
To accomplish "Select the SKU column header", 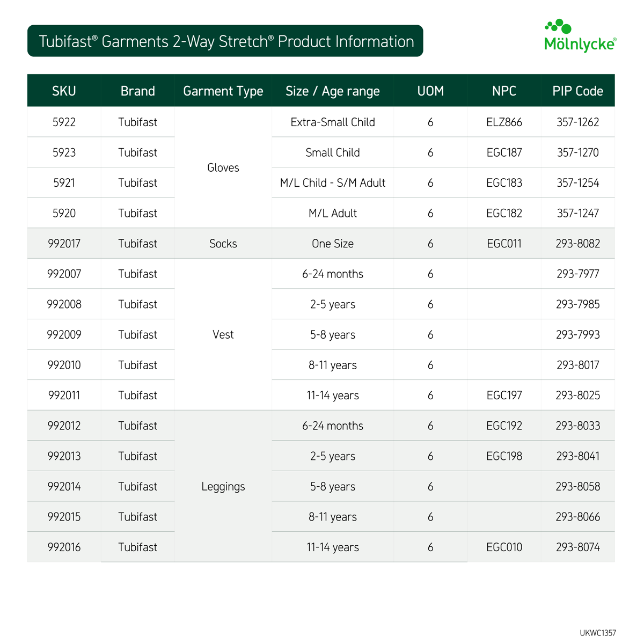I will point(64,91).
